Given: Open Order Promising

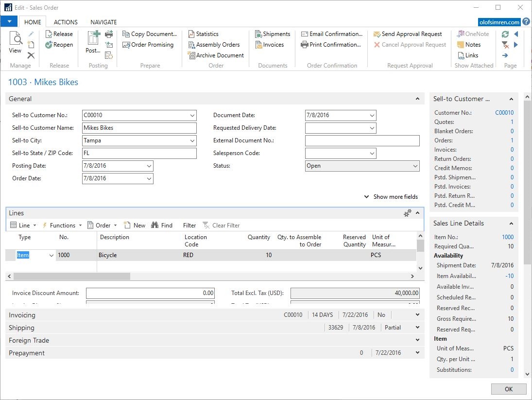Looking at the screenshot, I should (148, 44).
